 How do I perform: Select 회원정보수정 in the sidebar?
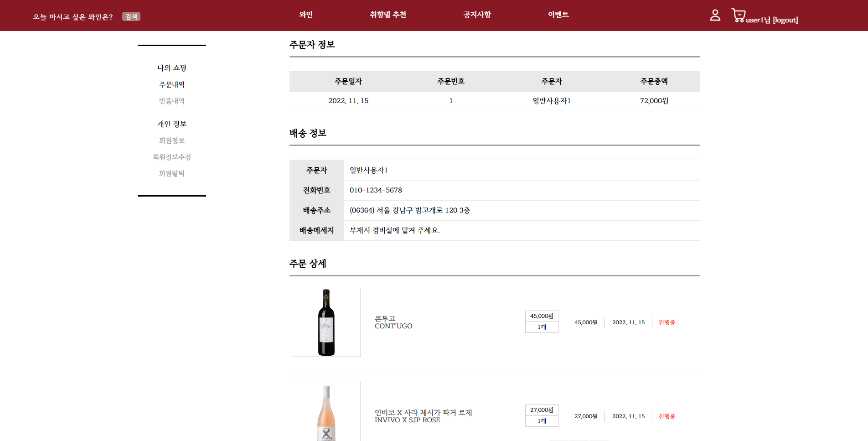171,156
